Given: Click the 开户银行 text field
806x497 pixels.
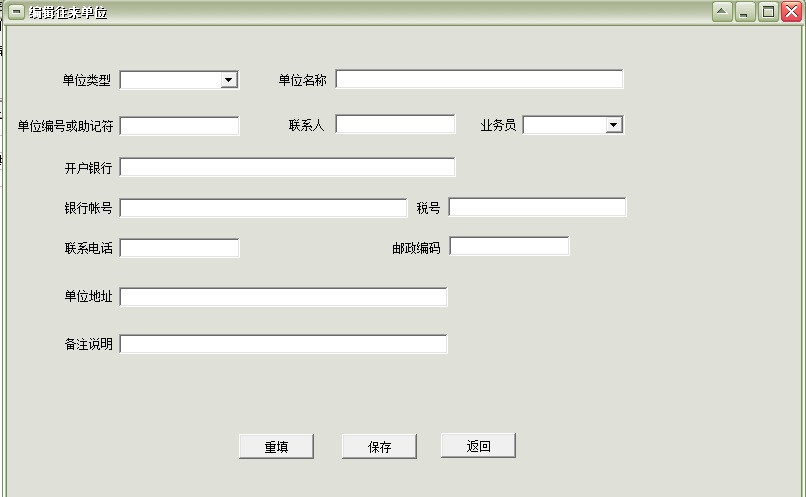Looking at the screenshot, I should click(x=287, y=167).
